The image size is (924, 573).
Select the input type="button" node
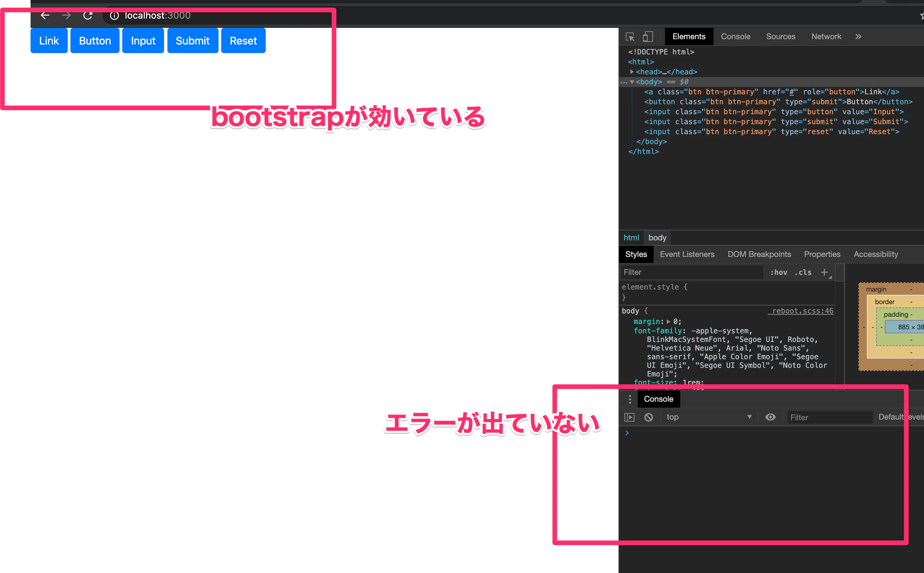coord(774,112)
